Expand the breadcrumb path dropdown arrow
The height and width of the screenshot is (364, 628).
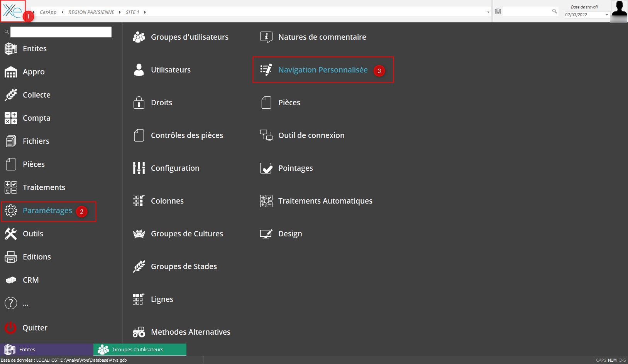point(488,12)
